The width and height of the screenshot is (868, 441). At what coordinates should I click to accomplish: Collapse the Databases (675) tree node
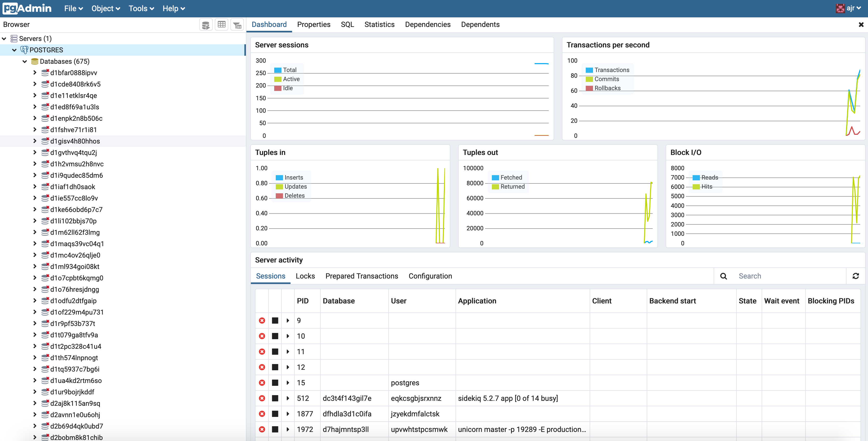click(x=25, y=61)
